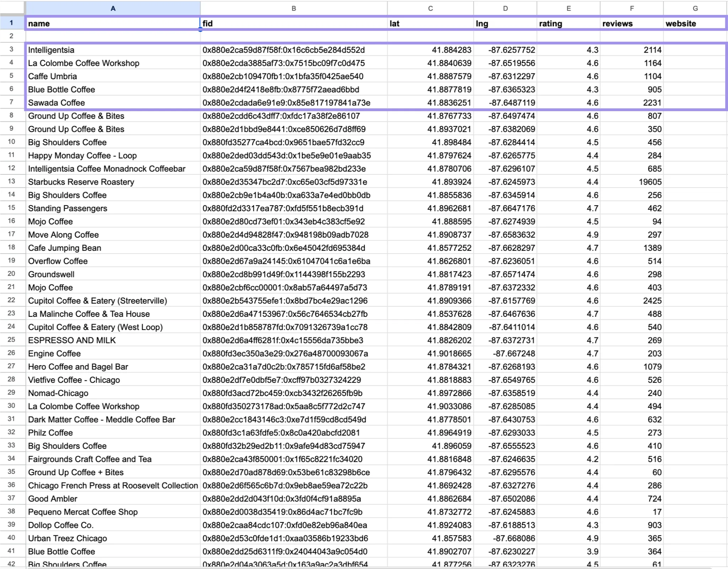Click latitude value 41.9033086
This screenshot has height=569, width=728.
(x=430, y=406)
